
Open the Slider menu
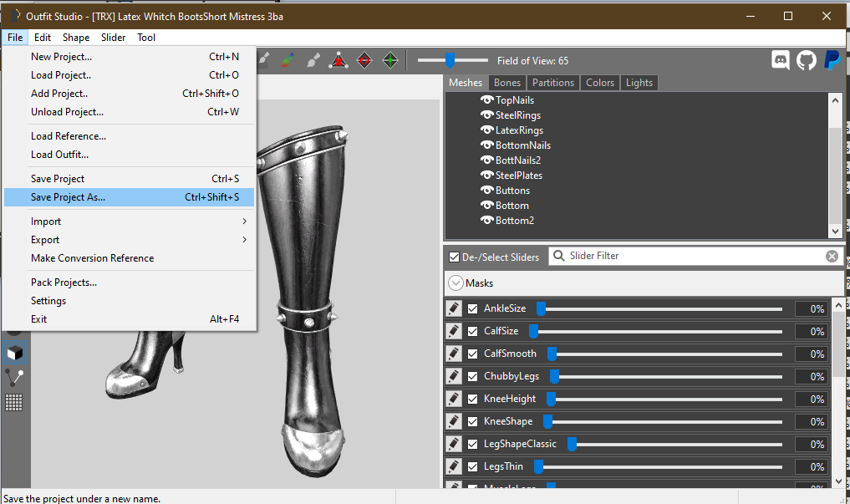click(x=114, y=38)
